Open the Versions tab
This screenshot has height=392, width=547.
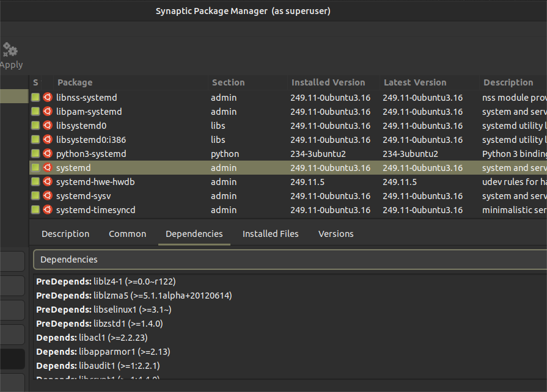(x=336, y=234)
